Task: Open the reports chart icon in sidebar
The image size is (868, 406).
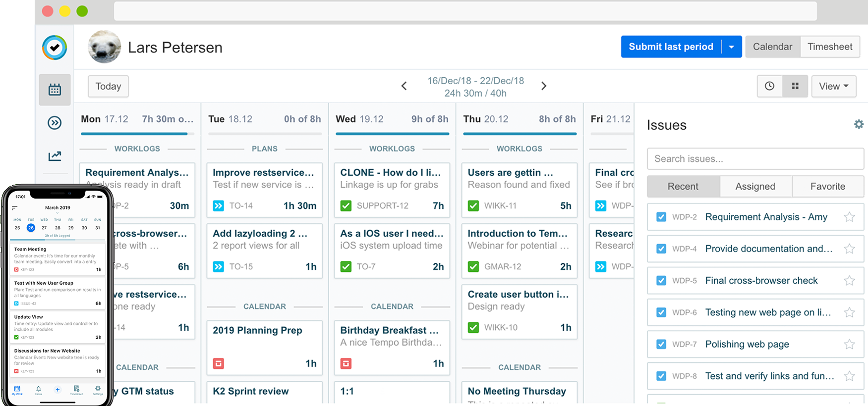Action: (55, 156)
